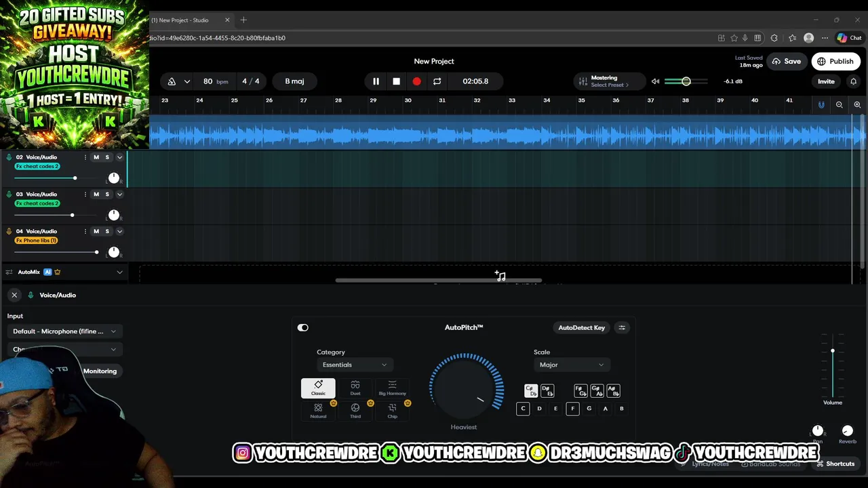Mute track 02 Voice/Audio
Screen dimensions: 868x488
click(x=96, y=157)
